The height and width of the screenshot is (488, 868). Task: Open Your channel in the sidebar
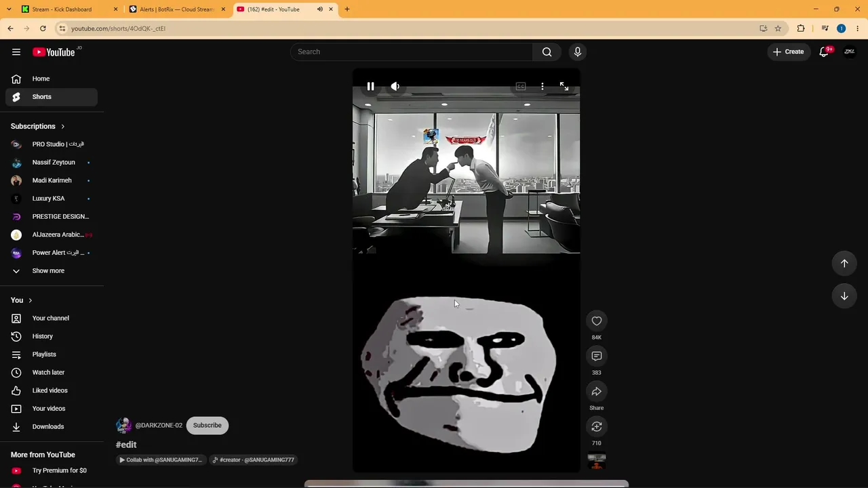pyautogui.click(x=52, y=319)
